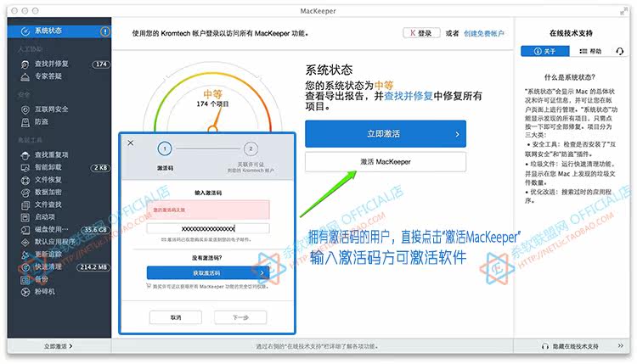
Task: Open the 文件恢复 file recovery tool
Action: point(59,180)
